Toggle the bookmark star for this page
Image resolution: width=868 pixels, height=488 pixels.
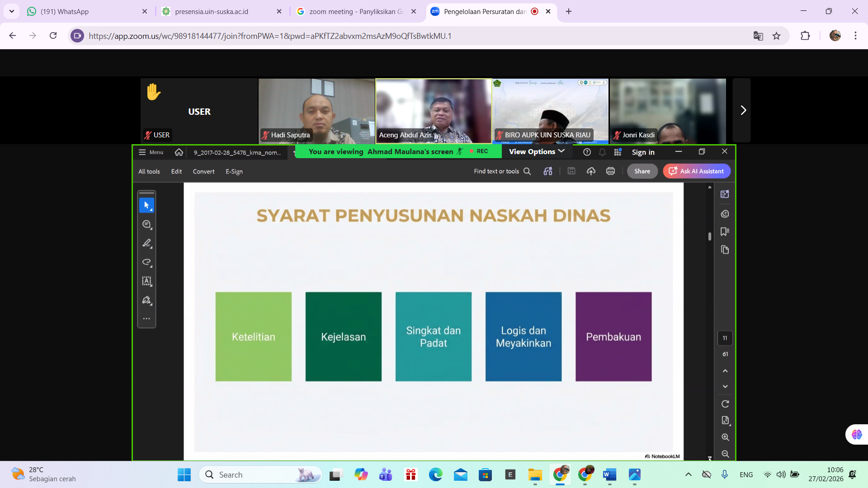(776, 36)
